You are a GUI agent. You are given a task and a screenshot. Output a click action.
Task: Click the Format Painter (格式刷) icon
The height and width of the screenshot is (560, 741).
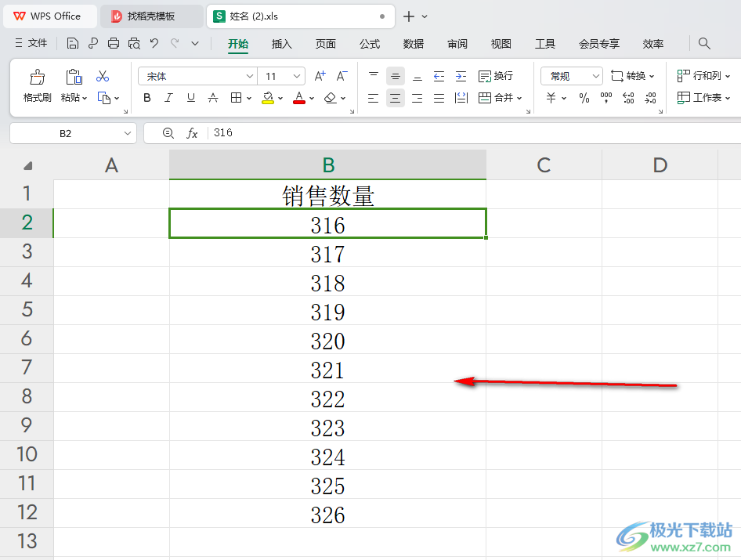(37, 78)
